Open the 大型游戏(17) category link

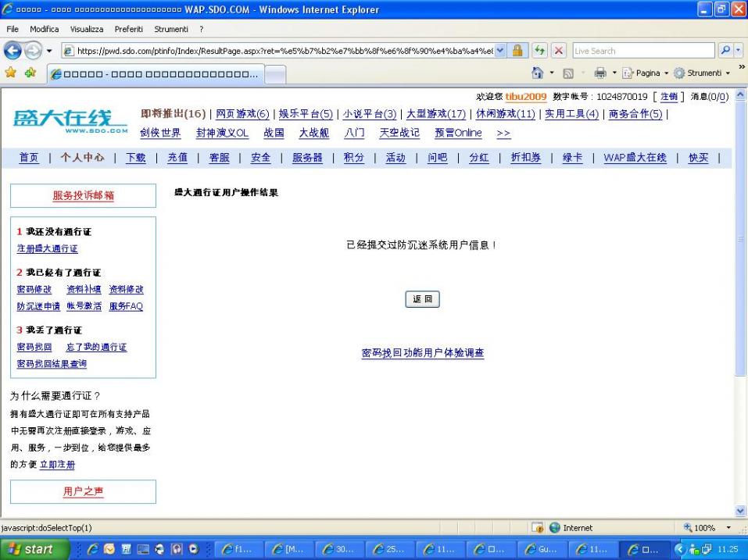(x=436, y=114)
